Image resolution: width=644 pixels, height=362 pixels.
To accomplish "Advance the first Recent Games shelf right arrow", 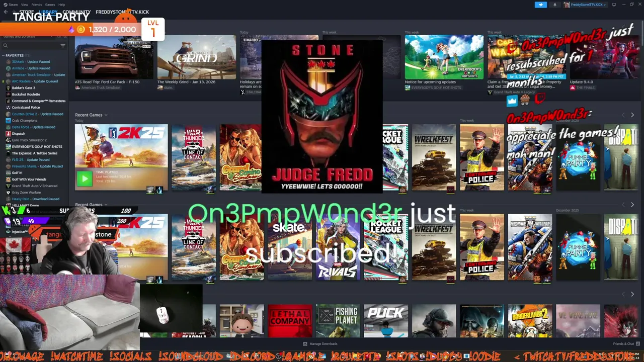I will click(632, 115).
